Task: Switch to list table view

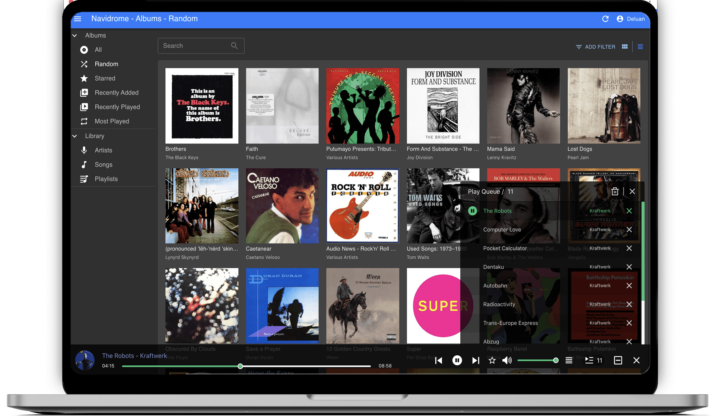Action: coord(640,47)
